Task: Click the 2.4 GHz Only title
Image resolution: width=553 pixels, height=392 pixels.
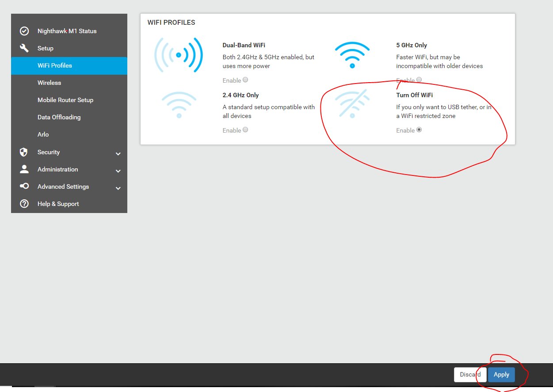Action: coord(240,95)
